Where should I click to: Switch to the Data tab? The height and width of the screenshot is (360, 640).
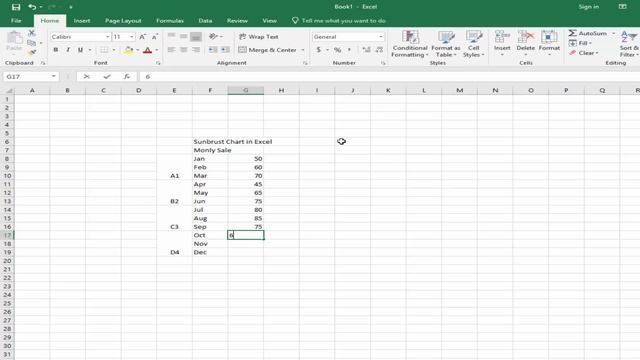(205, 21)
